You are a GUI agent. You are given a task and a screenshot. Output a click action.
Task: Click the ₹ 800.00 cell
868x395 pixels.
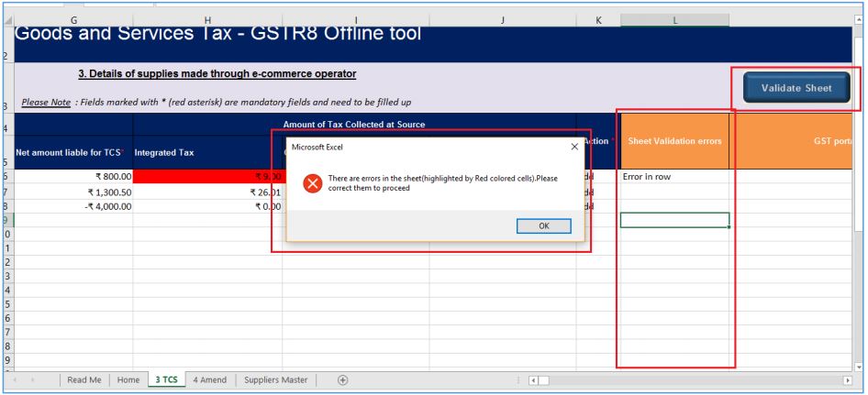73,177
